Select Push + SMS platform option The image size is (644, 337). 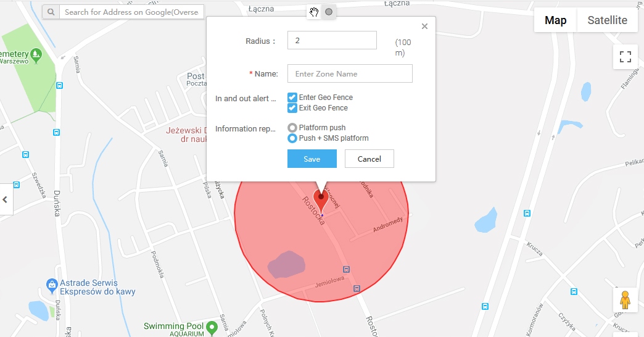292,138
